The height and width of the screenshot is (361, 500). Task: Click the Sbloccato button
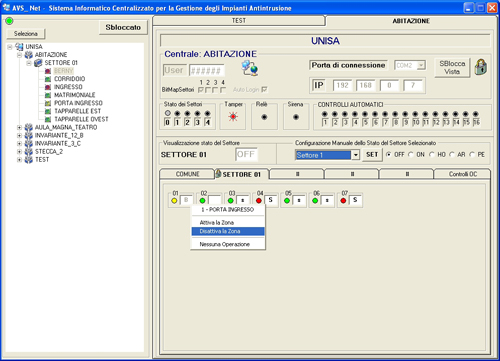[x=123, y=27]
